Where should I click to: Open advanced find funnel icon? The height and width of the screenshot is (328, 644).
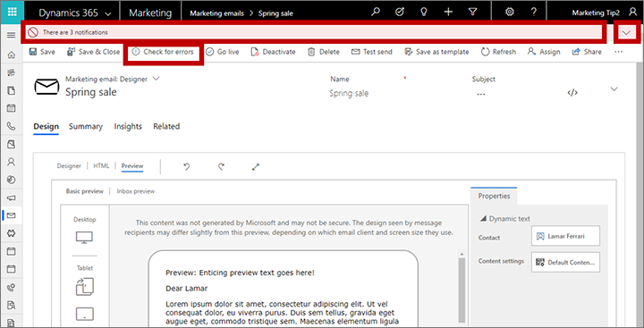point(473,13)
